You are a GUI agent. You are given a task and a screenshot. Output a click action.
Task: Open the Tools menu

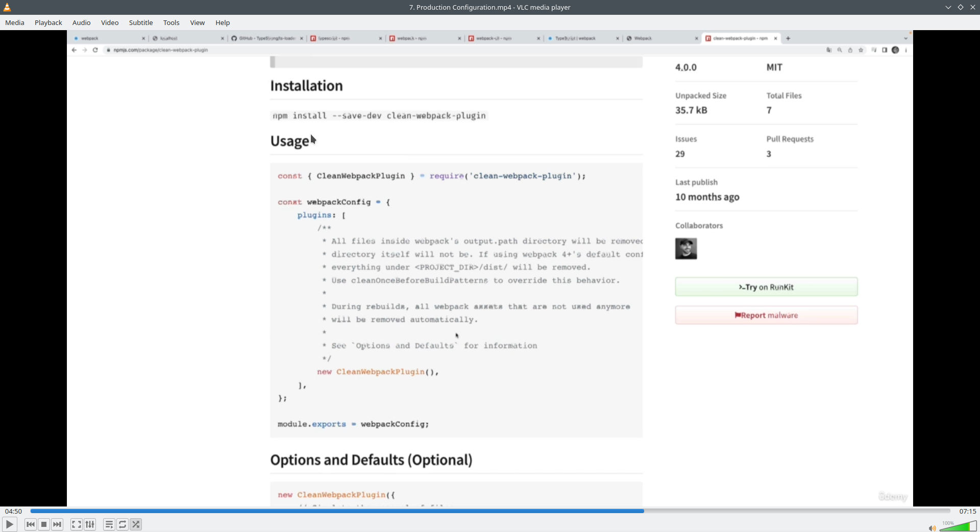(x=171, y=22)
